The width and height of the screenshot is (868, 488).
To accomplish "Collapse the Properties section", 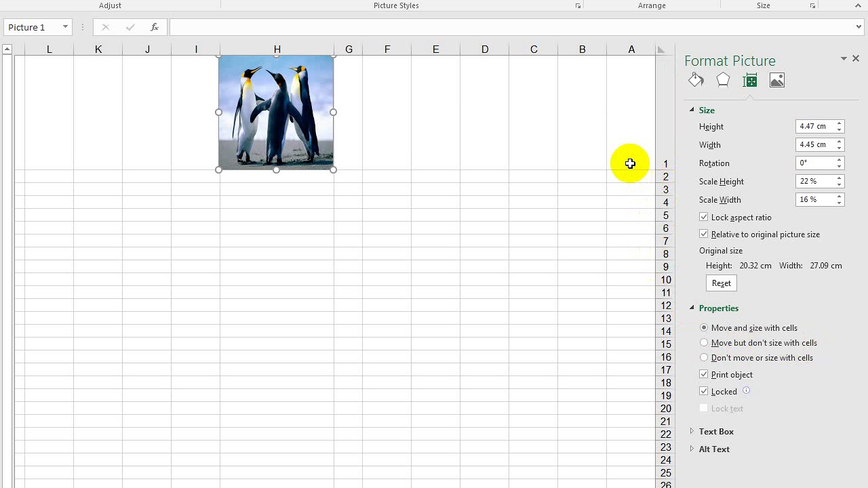I will (x=692, y=308).
